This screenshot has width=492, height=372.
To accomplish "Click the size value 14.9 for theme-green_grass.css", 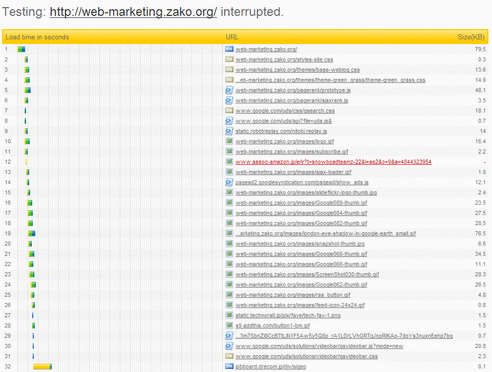I will 480,80.
